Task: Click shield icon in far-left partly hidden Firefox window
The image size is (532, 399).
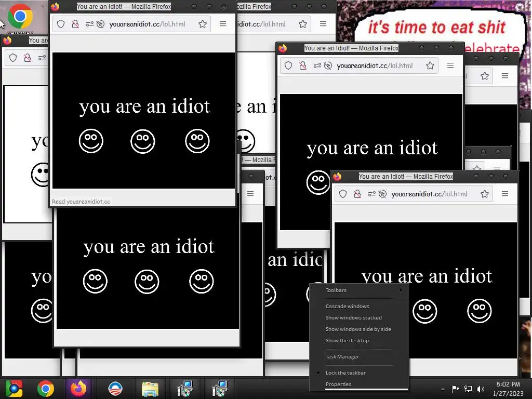Action: point(13,58)
